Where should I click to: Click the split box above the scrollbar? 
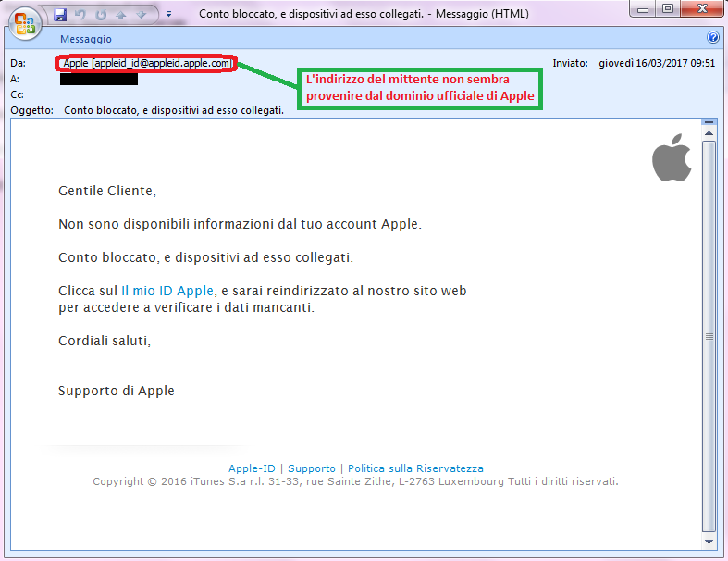click(x=709, y=122)
